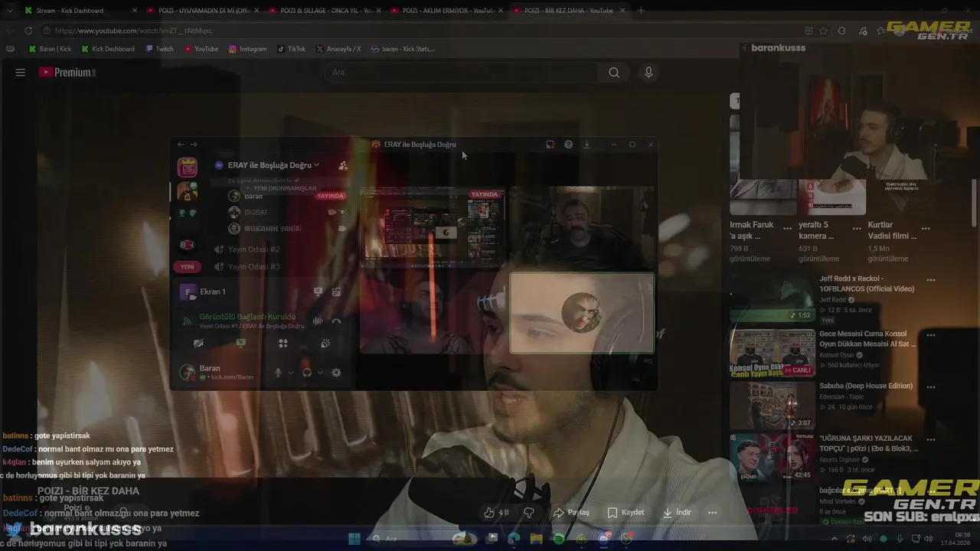Screen dimensions: 980x551
Task: Open Discord user settings gear
Action: (x=336, y=373)
